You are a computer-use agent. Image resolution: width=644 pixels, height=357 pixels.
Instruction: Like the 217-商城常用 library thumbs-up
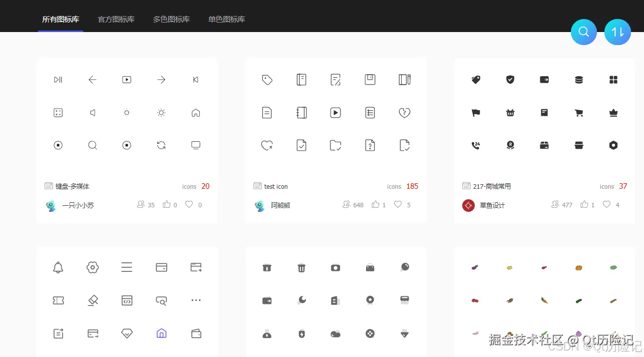pos(584,204)
